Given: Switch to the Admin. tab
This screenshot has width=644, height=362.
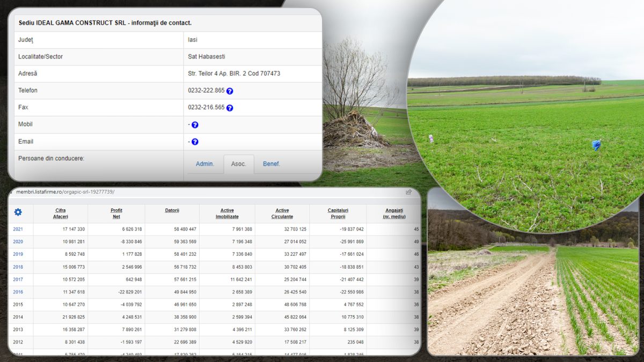Looking at the screenshot, I should click(x=205, y=164).
